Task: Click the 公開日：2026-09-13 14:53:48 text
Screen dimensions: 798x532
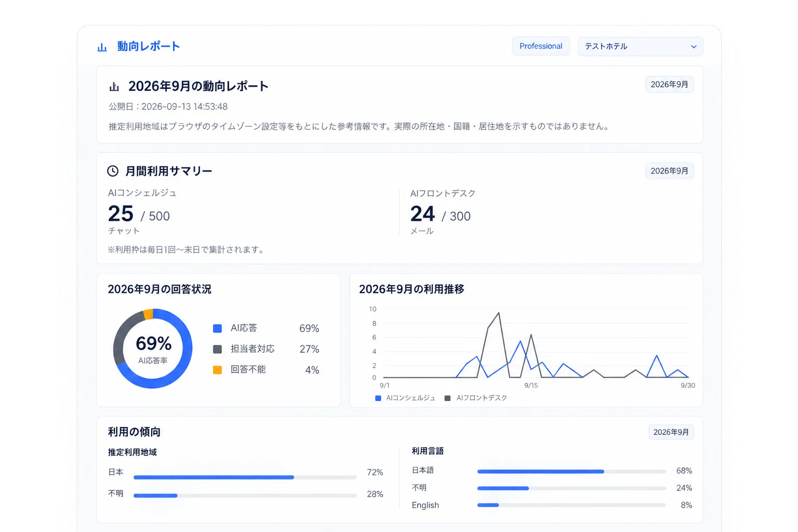Action: (168, 107)
